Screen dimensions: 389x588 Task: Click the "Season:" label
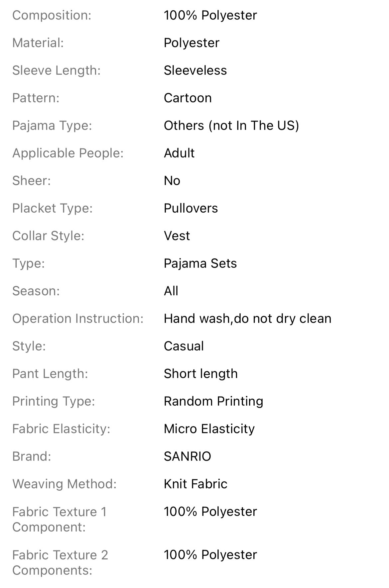point(36,291)
